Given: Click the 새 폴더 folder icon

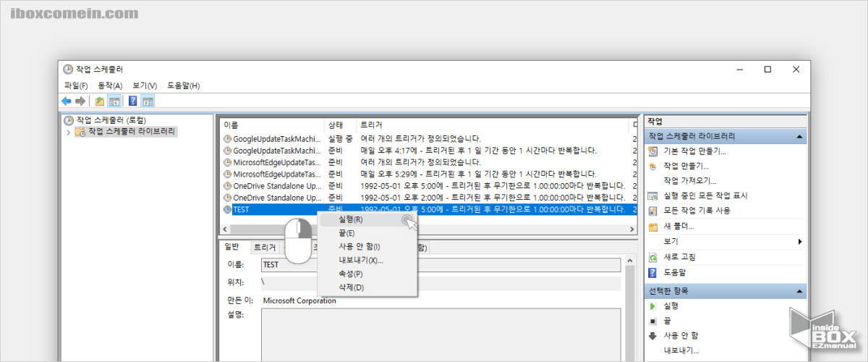Looking at the screenshot, I should (x=653, y=226).
